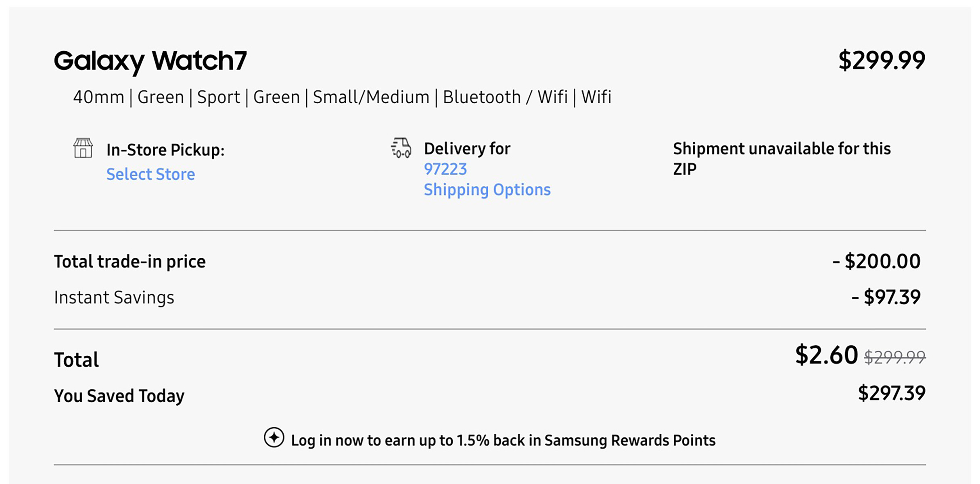This screenshot has width=980, height=484.
Task: Change the delivery ZIP code 97223
Action: [x=445, y=169]
